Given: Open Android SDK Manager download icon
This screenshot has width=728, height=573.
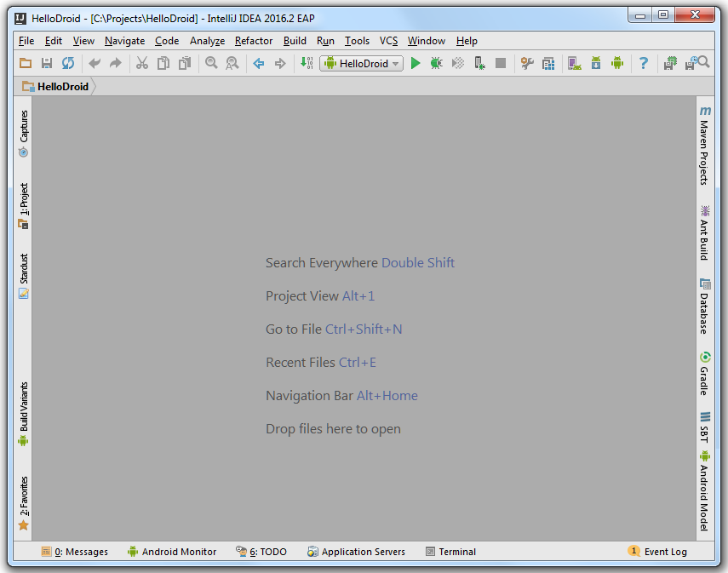Looking at the screenshot, I should (x=596, y=63).
